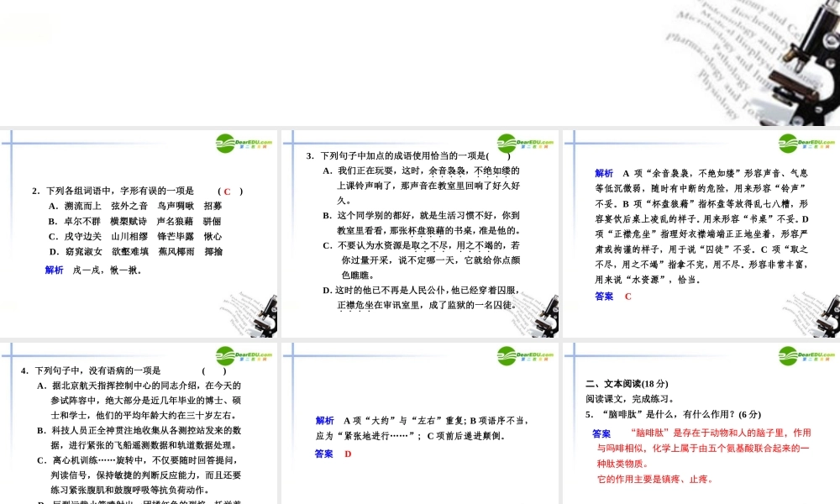Click the blue 答案 label on the 文本阅读 slide

pyautogui.click(x=601, y=433)
